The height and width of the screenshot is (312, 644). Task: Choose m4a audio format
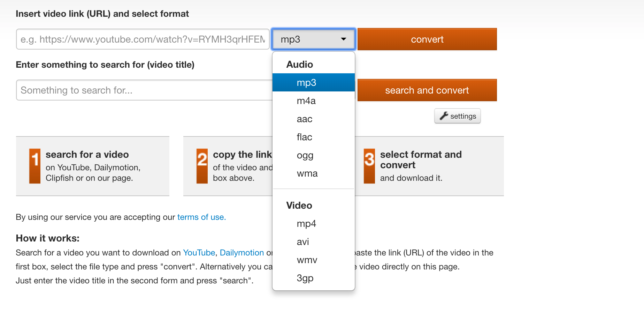pyautogui.click(x=313, y=101)
